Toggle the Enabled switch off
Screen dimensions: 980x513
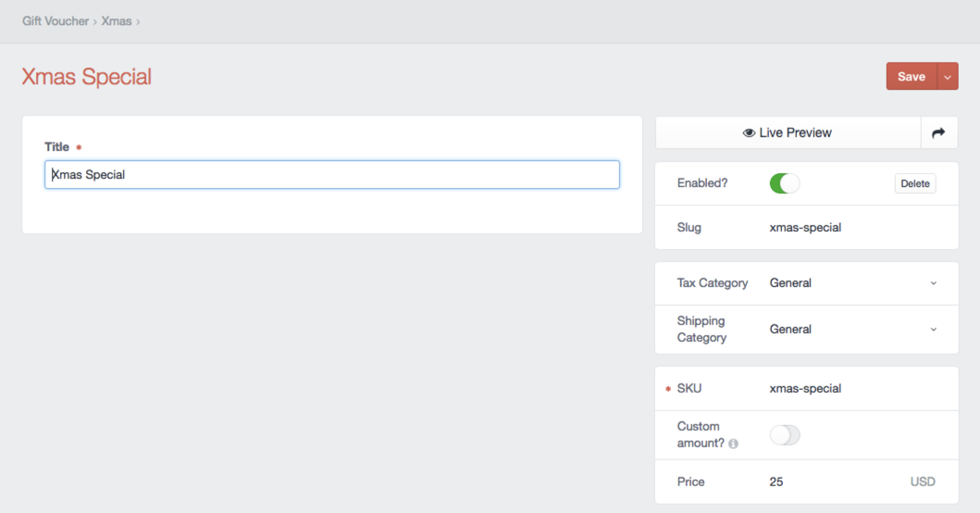click(x=784, y=183)
